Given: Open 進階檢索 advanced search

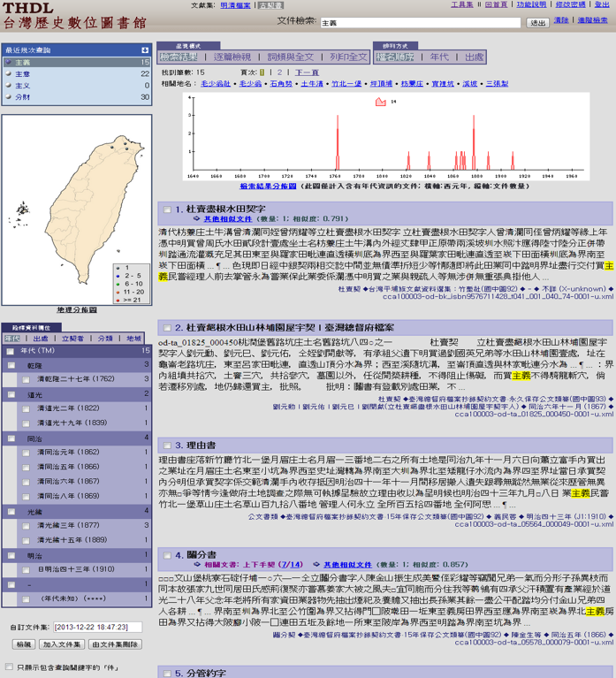Looking at the screenshot, I should [x=593, y=20].
